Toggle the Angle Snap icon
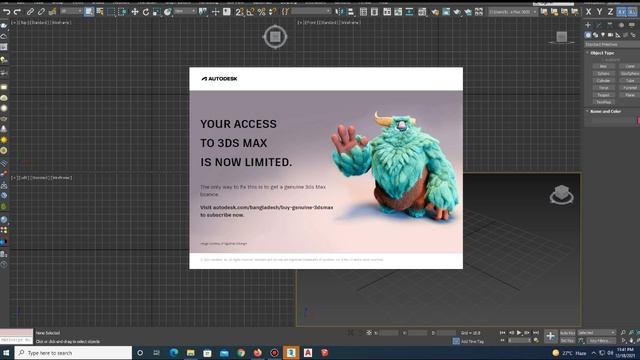 coord(250,12)
